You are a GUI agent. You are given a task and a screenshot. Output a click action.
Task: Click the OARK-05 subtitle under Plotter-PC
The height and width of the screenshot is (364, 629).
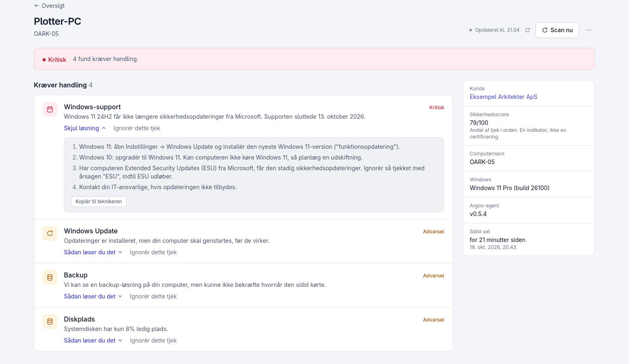[46, 34]
